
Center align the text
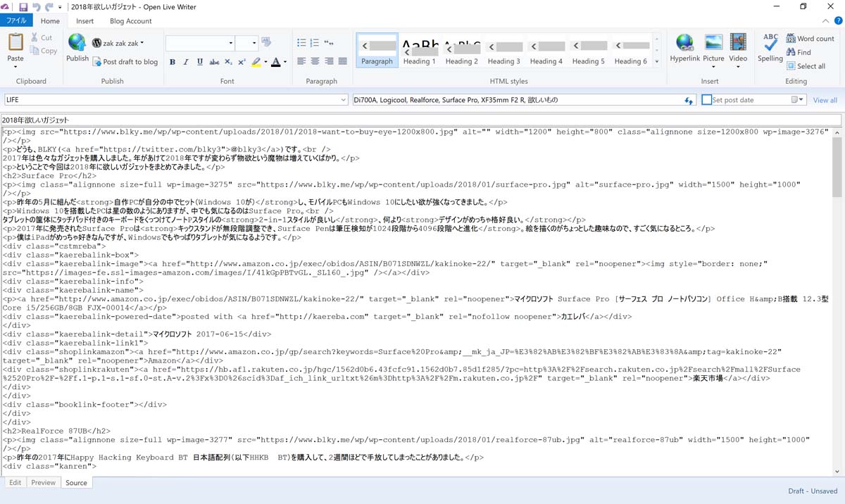pyautogui.click(x=315, y=61)
